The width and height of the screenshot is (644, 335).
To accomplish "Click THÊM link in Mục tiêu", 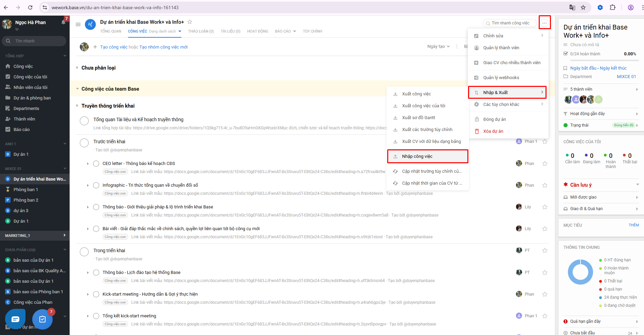I will click(633, 225).
